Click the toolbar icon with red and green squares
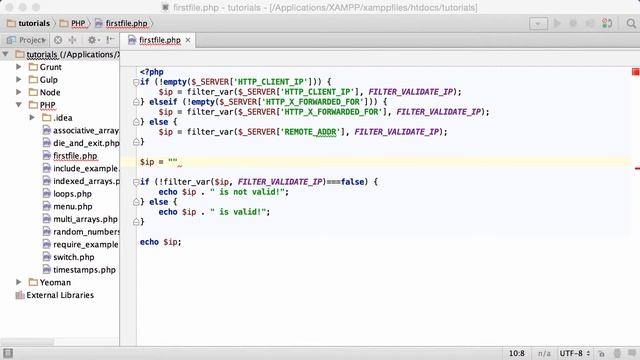The image size is (640, 360). coord(607,24)
